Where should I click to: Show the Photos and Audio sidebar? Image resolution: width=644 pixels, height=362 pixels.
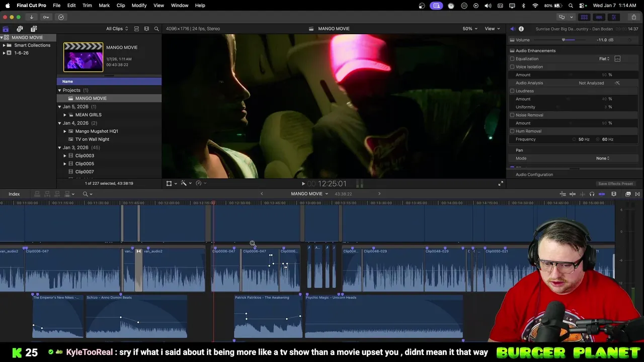coord(20,29)
